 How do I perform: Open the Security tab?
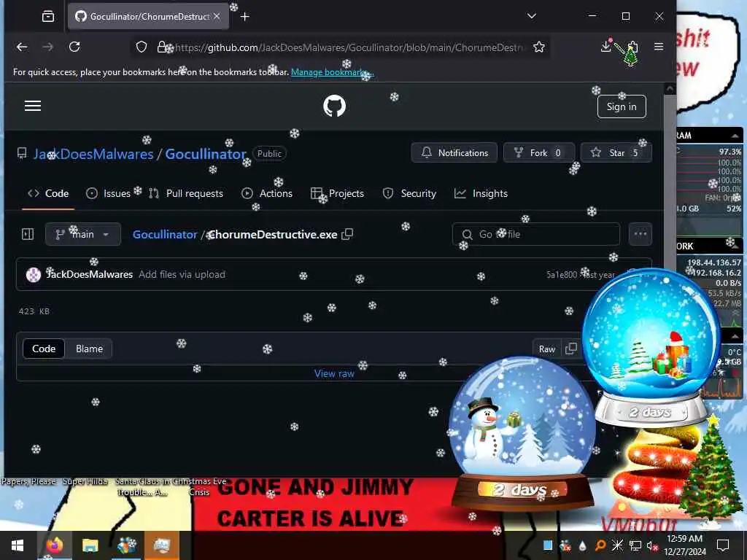click(410, 193)
